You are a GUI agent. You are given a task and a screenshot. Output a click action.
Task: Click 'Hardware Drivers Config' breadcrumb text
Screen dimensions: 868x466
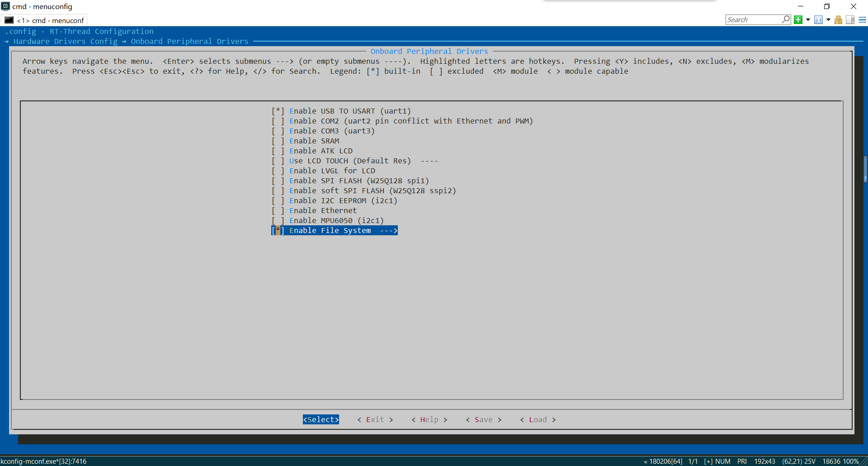(x=66, y=41)
